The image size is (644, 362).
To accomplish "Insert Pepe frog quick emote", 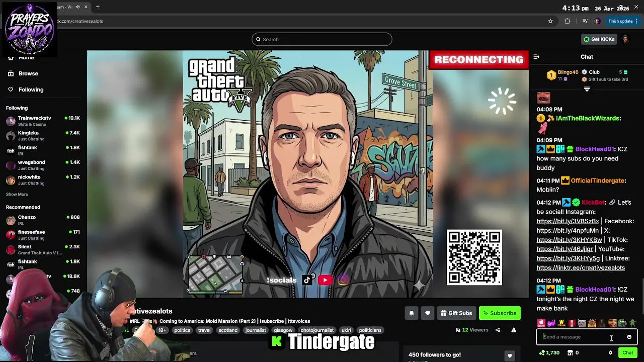I will 622,323.
